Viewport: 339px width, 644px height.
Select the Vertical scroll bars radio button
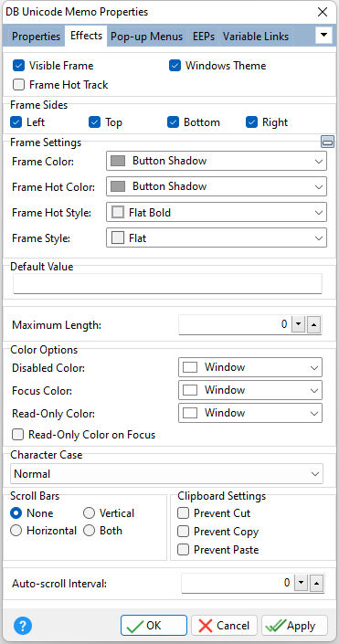coord(90,513)
